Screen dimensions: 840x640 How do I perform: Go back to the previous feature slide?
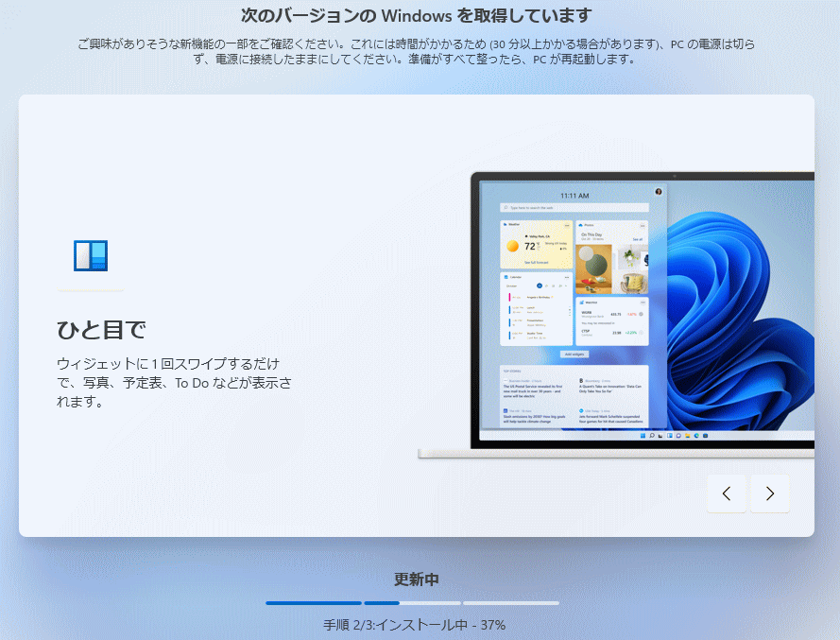point(727,493)
